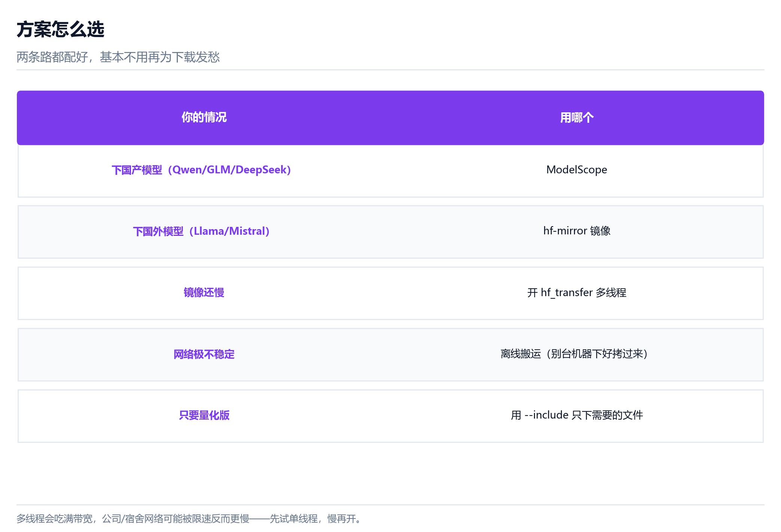Click the subtitle "两条路都配好，基本不用再为下载发愁"

[118, 57]
